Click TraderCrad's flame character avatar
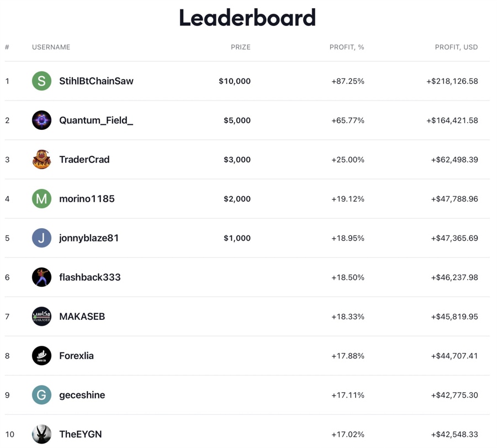 click(41, 160)
